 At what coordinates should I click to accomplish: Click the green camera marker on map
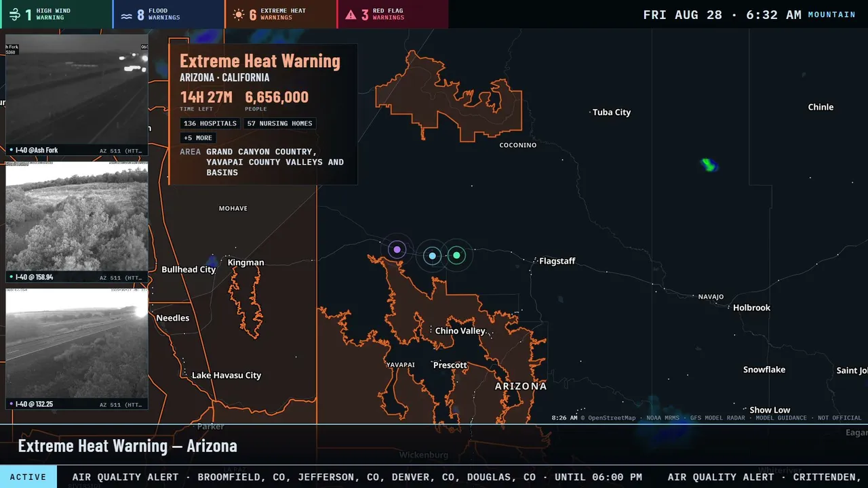coord(456,256)
